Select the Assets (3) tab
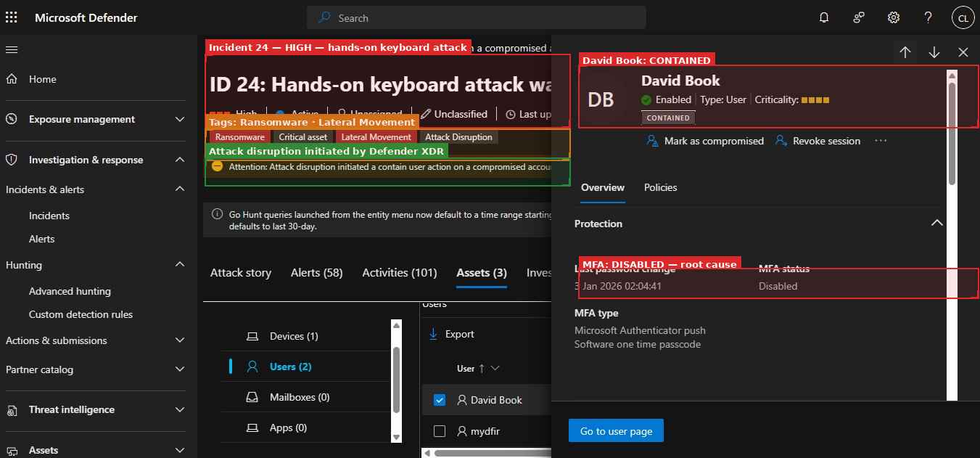The width and height of the screenshot is (980, 458). click(482, 273)
